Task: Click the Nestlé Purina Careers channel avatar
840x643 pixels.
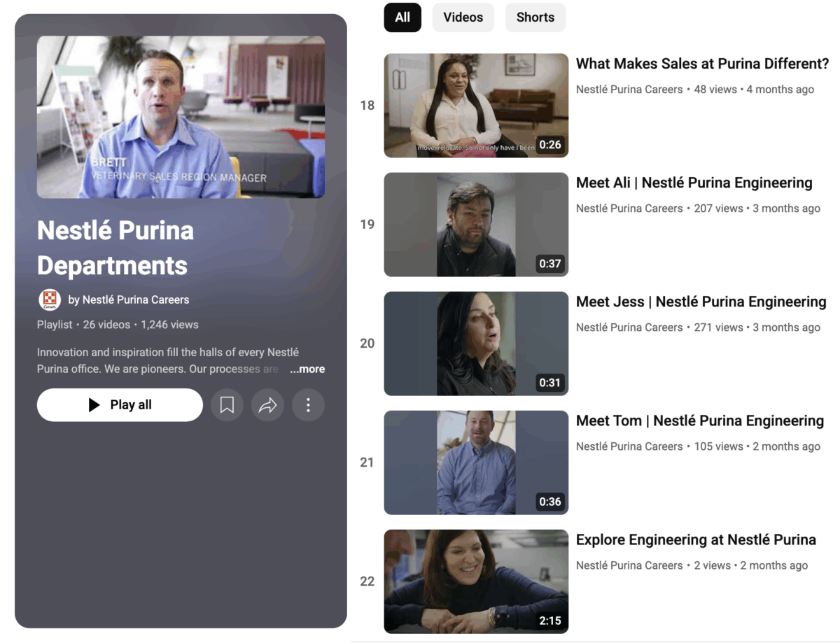Action: 49,299
